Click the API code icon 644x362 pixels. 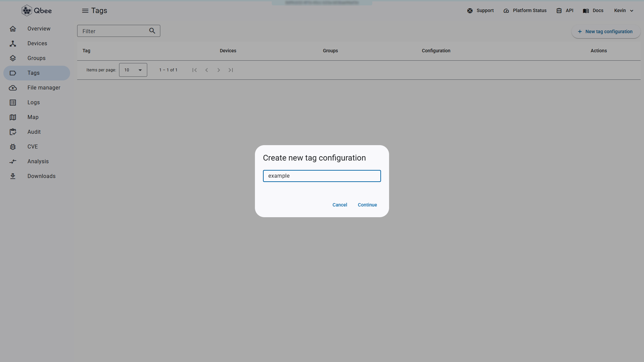[559, 11]
